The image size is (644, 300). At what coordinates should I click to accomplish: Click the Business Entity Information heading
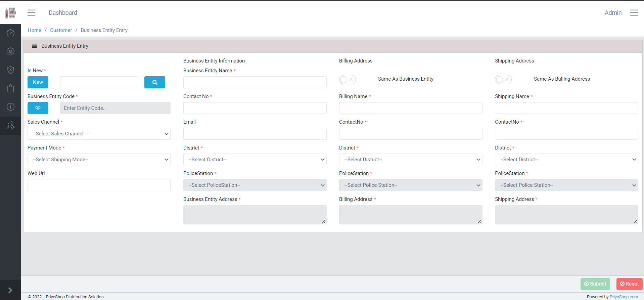tap(214, 61)
